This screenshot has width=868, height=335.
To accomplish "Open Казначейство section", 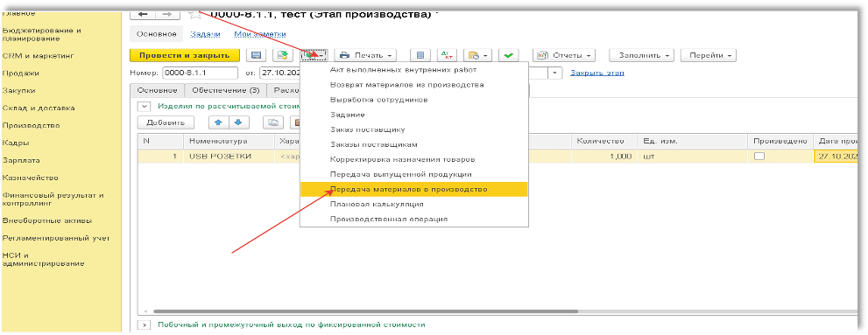I will (31, 178).
